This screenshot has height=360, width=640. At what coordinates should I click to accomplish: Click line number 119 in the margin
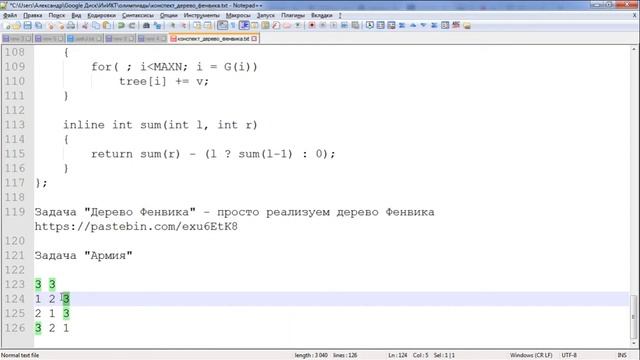click(15, 212)
